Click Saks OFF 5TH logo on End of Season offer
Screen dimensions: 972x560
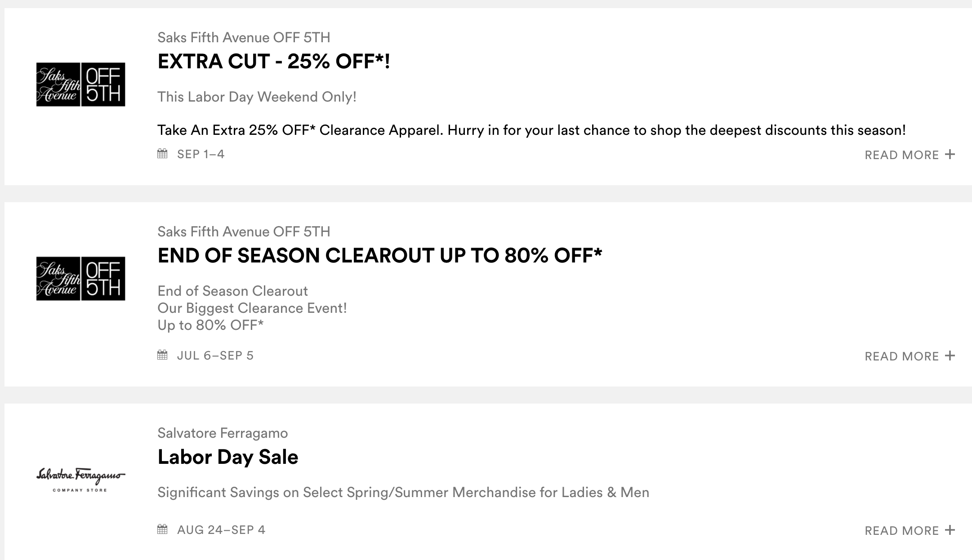(80, 279)
